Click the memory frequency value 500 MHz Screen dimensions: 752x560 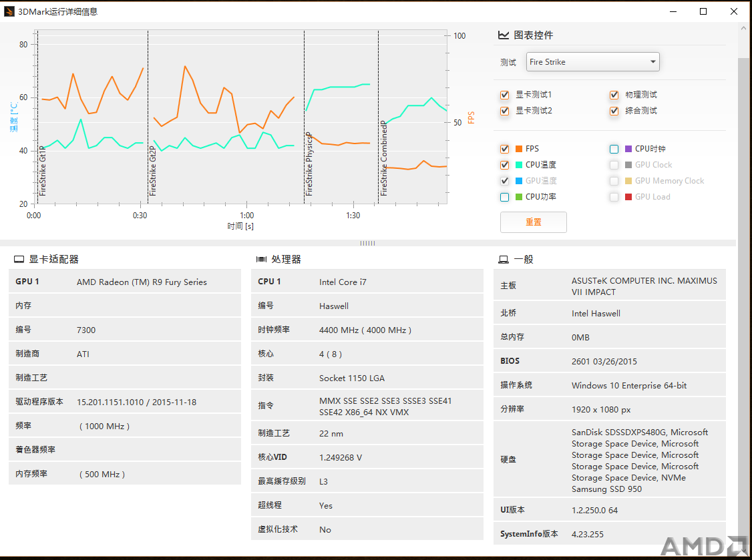[x=102, y=474]
